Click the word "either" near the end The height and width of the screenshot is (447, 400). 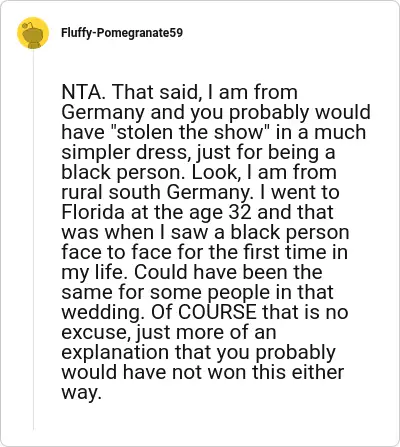tap(318, 372)
